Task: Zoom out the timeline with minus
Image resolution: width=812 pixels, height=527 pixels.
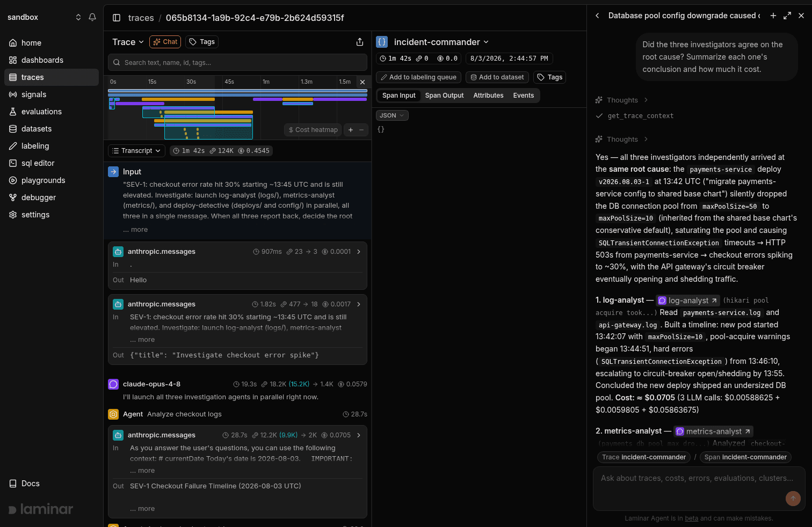Action: pos(361,130)
